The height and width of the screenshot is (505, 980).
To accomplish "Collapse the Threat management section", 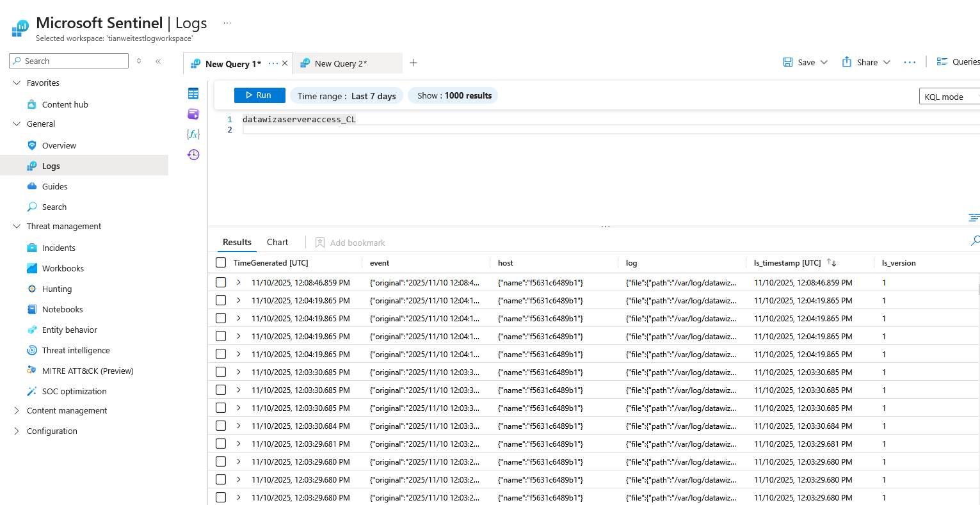I will (x=17, y=227).
